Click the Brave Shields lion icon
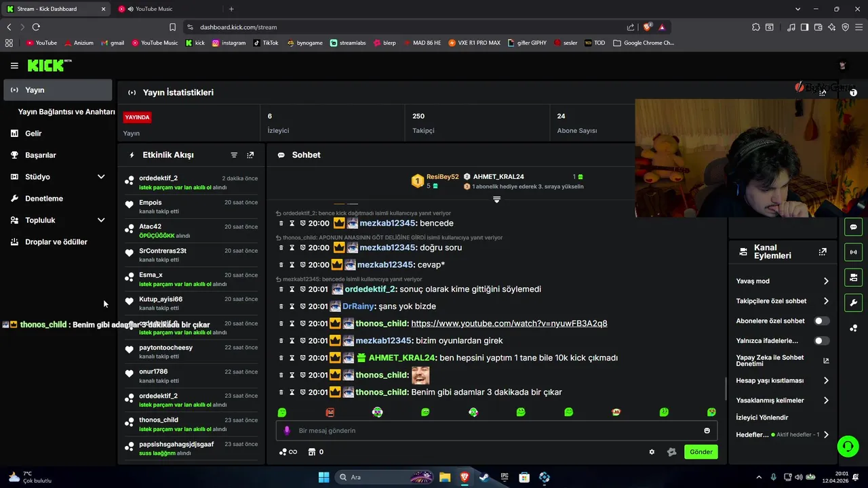868x488 pixels. click(x=648, y=27)
